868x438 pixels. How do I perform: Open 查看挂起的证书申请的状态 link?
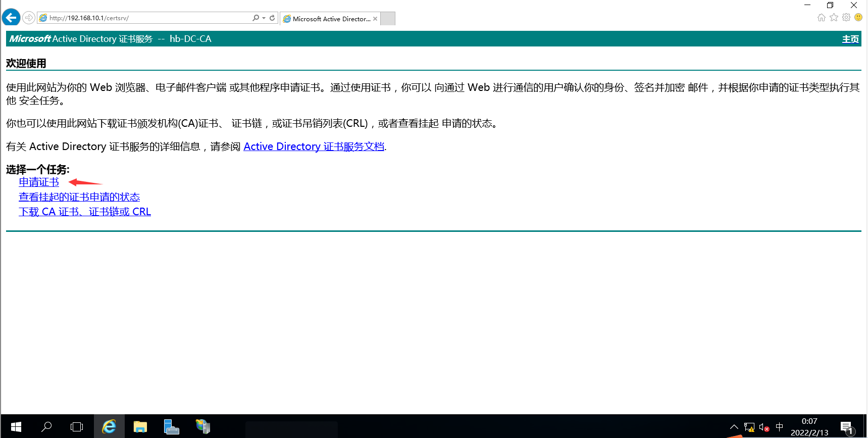(x=79, y=197)
